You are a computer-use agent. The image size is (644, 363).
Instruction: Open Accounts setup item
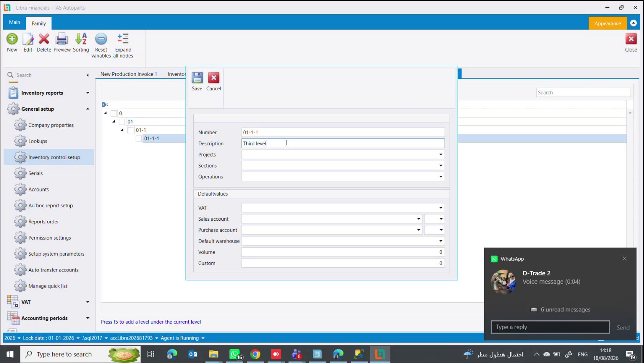(x=38, y=190)
